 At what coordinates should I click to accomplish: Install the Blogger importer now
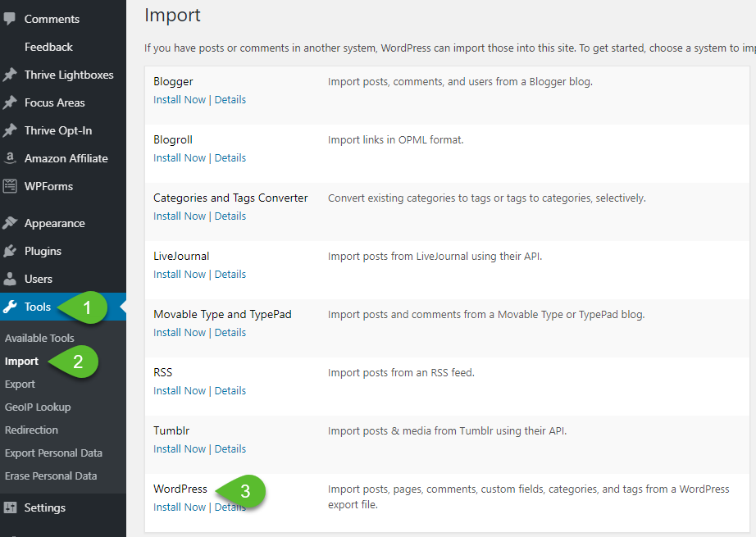[180, 99]
